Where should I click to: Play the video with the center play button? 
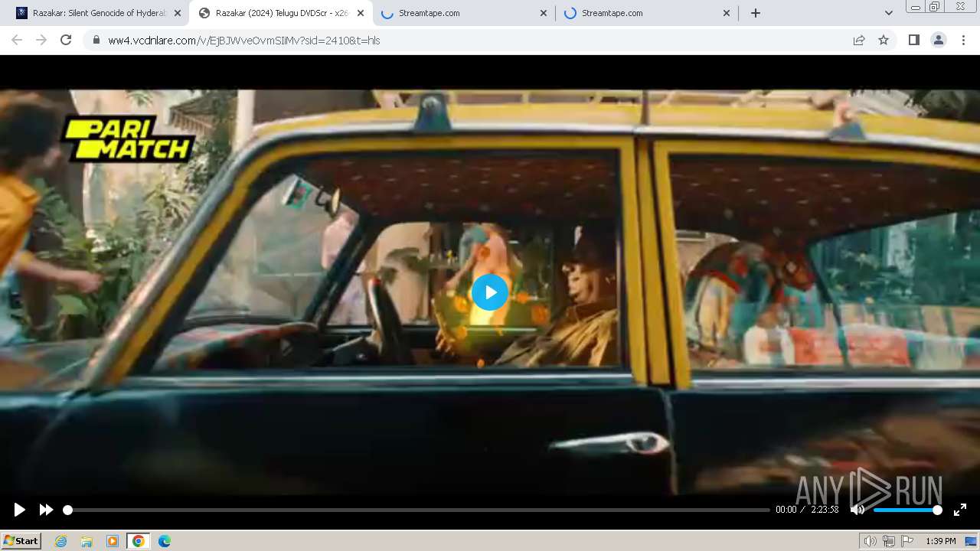pyautogui.click(x=490, y=292)
